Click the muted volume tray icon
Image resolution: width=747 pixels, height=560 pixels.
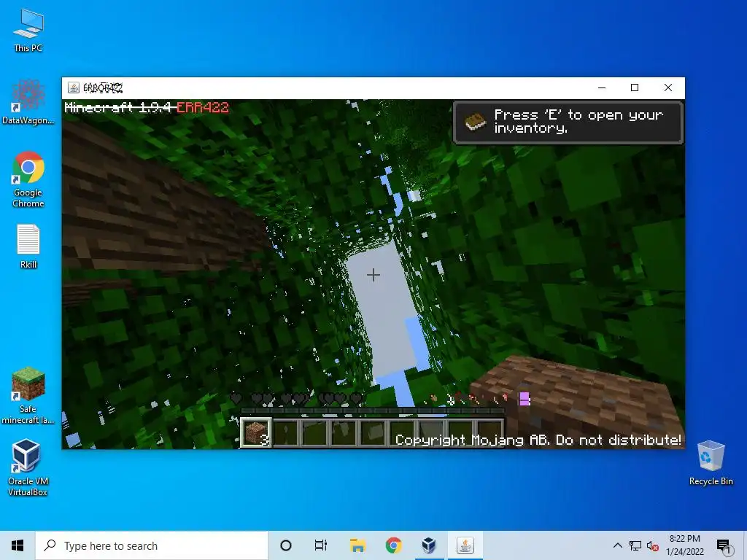[x=653, y=545]
